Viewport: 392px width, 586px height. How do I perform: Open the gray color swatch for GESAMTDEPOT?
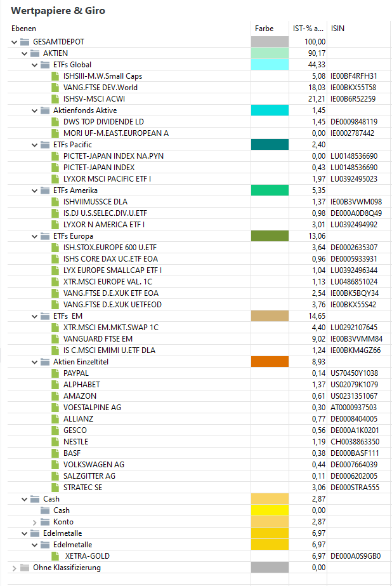coord(270,42)
